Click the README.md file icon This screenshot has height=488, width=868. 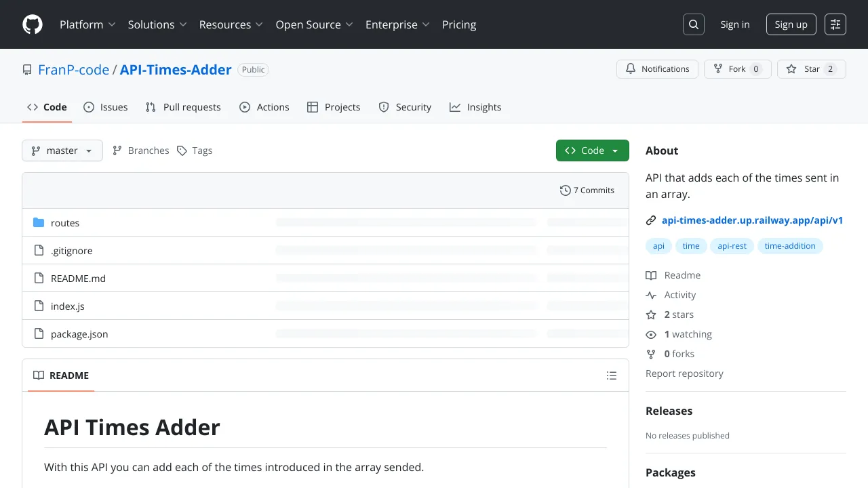[x=39, y=279]
